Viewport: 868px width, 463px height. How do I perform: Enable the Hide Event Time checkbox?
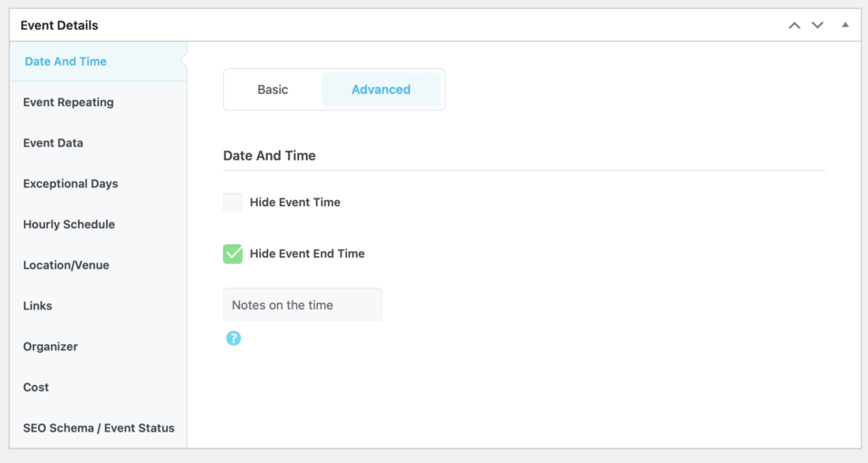click(232, 203)
